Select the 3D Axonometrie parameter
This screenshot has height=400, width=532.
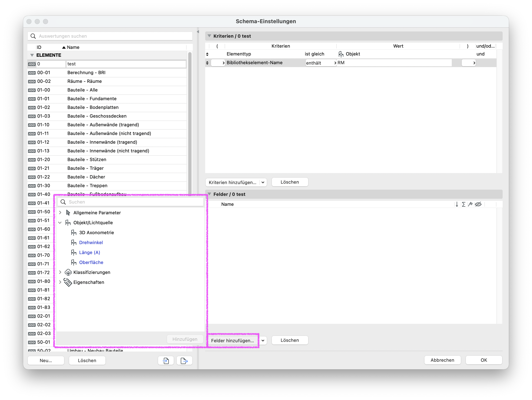coord(96,233)
